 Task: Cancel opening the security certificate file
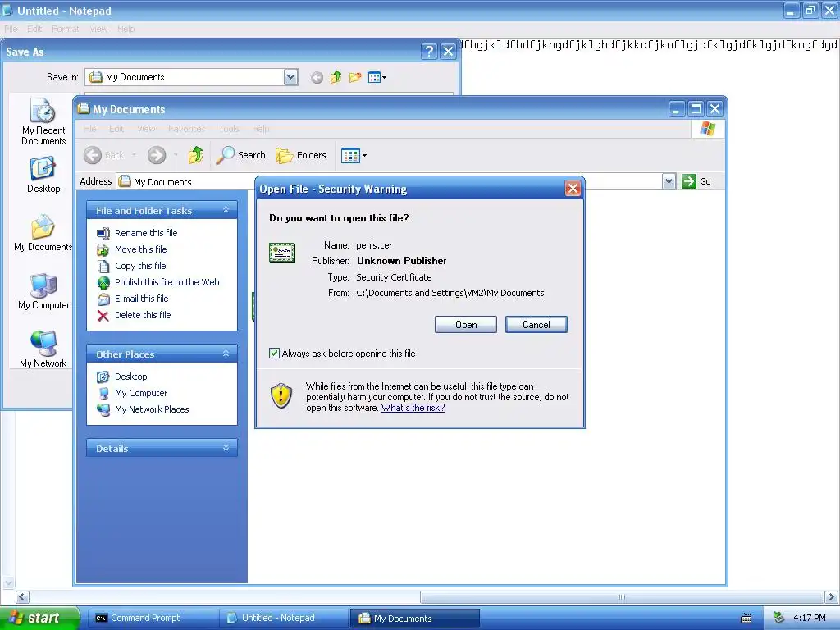click(x=536, y=325)
